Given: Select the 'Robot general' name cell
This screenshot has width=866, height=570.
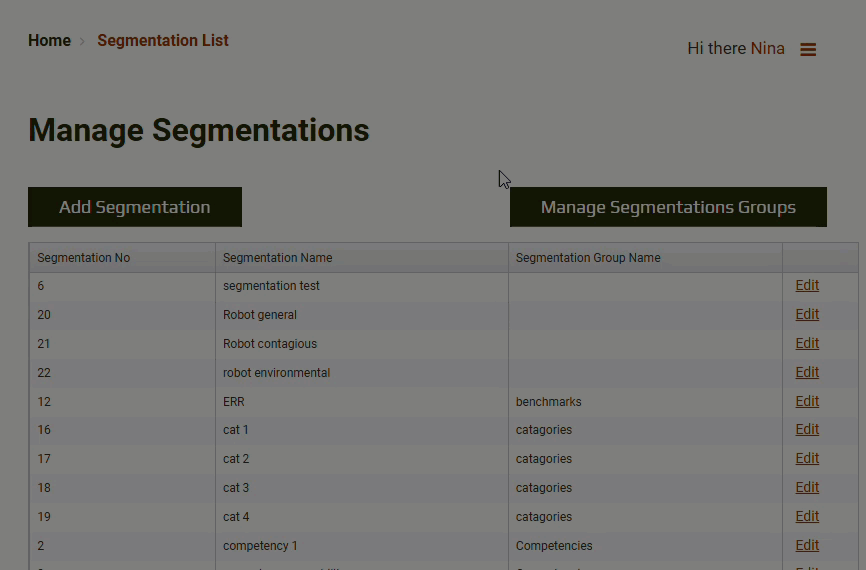Looking at the screenshot, I should tap(362, 315).
